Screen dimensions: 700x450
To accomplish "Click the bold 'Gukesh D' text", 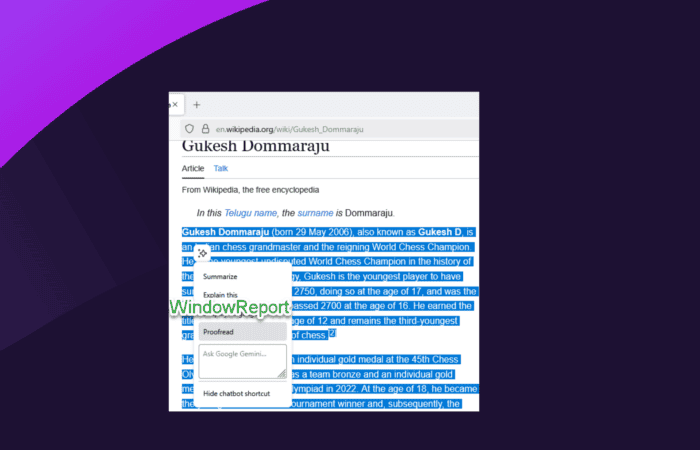I will pyautogui.click(x=439, y=232).
